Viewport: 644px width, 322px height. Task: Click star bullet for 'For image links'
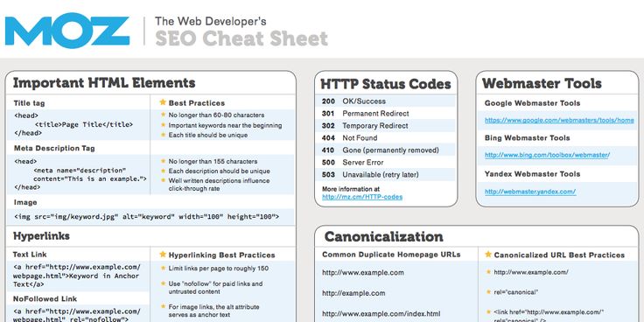[163, 306]
